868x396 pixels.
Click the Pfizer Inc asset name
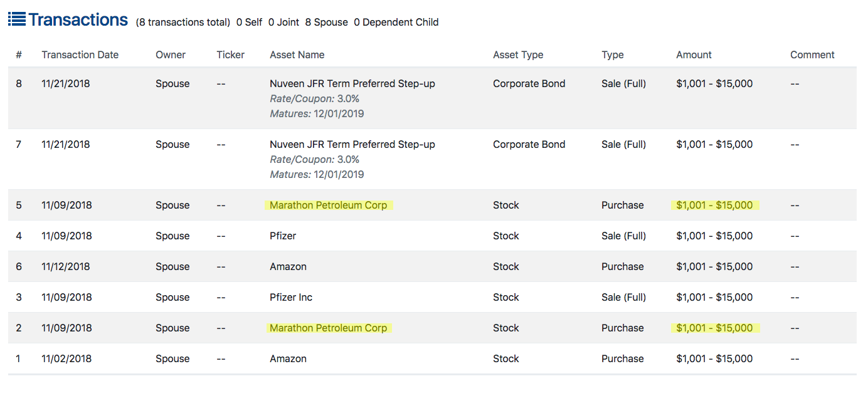(291, 297)
